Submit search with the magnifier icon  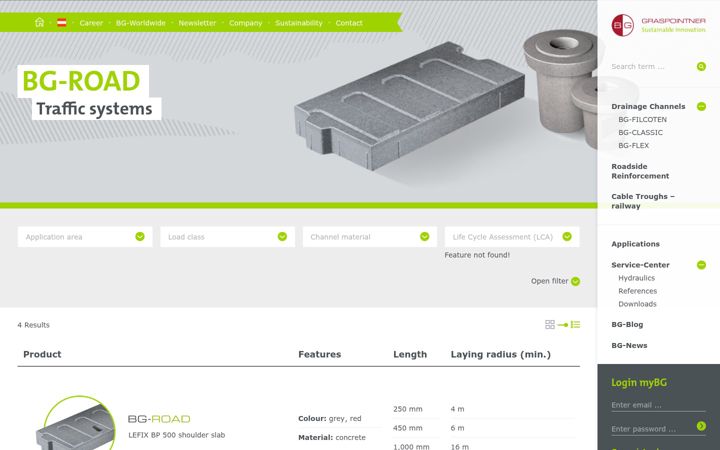point(701,67)
